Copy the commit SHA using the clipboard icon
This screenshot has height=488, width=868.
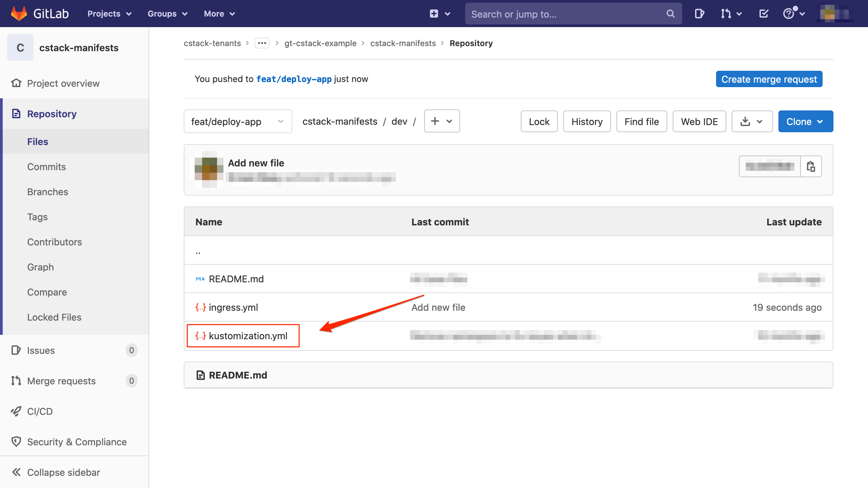pyautogui.click(x=812, y=166)
